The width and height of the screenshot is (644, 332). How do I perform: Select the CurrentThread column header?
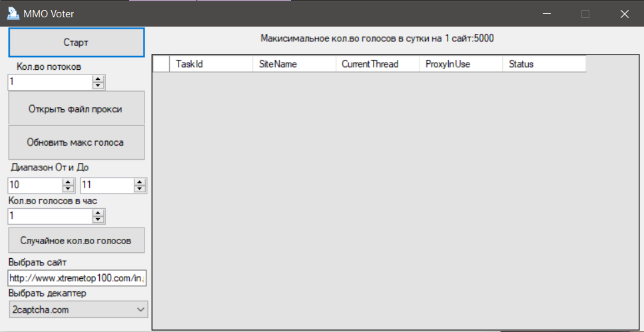(378, 64)
